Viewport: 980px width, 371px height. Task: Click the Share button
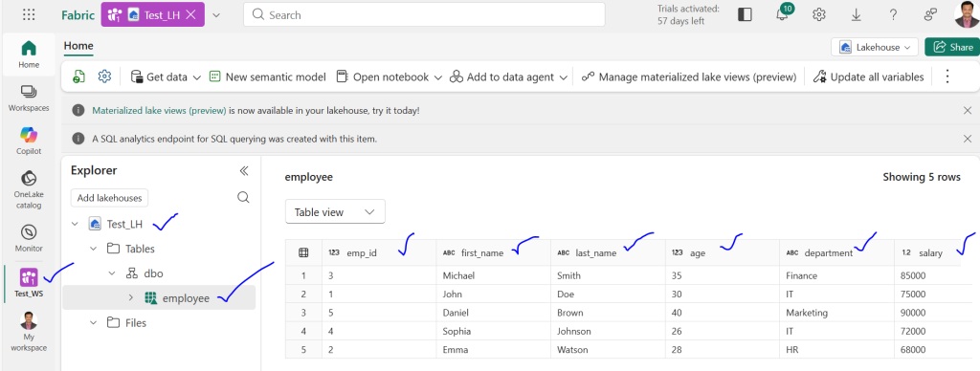pyautogui.click(x=952, y=47)
